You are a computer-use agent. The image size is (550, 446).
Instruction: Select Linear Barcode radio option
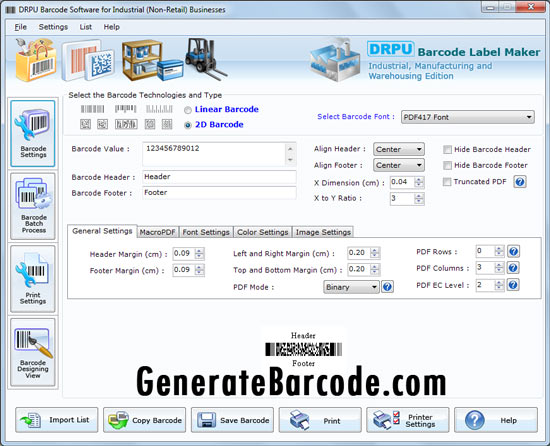[188, 110]
